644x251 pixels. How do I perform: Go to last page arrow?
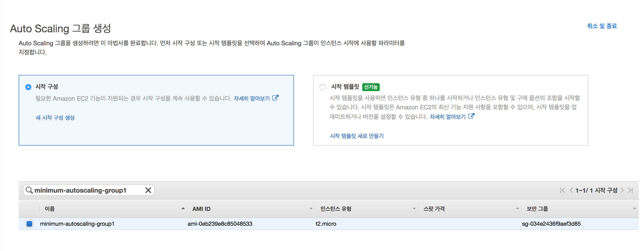pos(631,190)
